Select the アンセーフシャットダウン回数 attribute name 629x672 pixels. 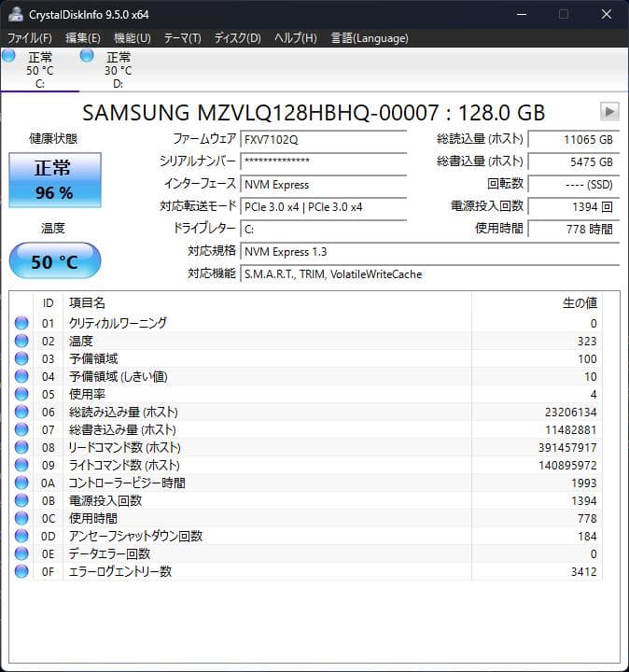coord(135,536)
